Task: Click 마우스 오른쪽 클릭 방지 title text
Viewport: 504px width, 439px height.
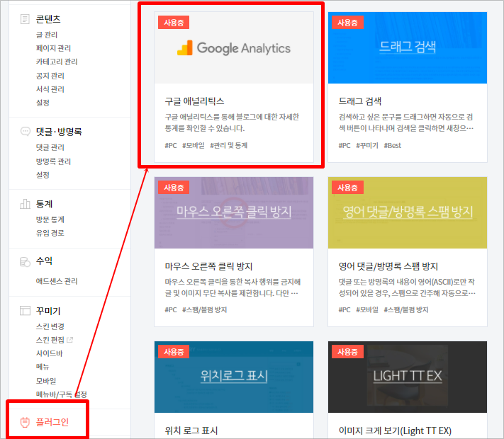Action: coord(208,266)
